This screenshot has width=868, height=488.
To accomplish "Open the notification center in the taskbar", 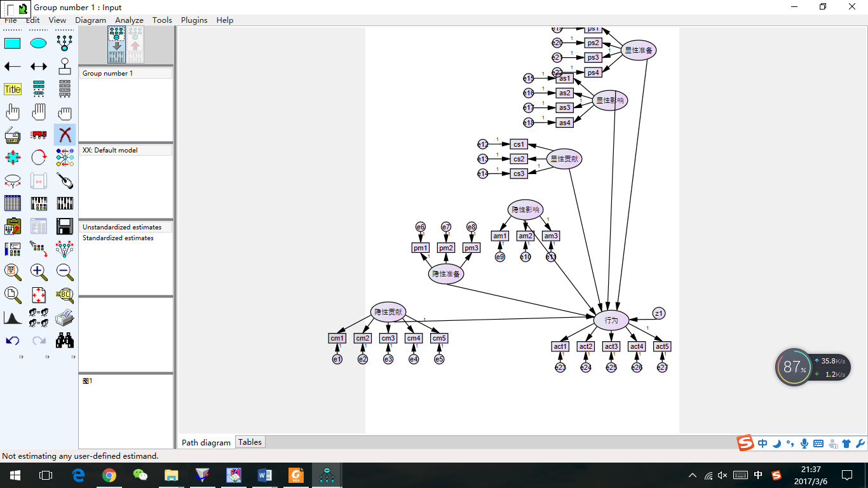I will point(847,475).
